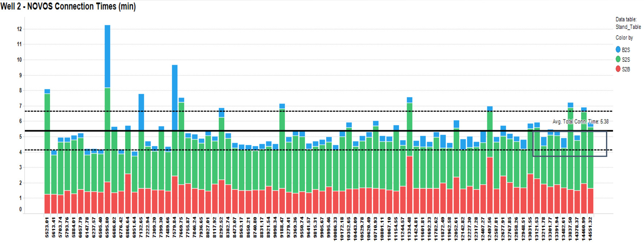
Task: Select the S2B legend label
Action: point(626,69)
